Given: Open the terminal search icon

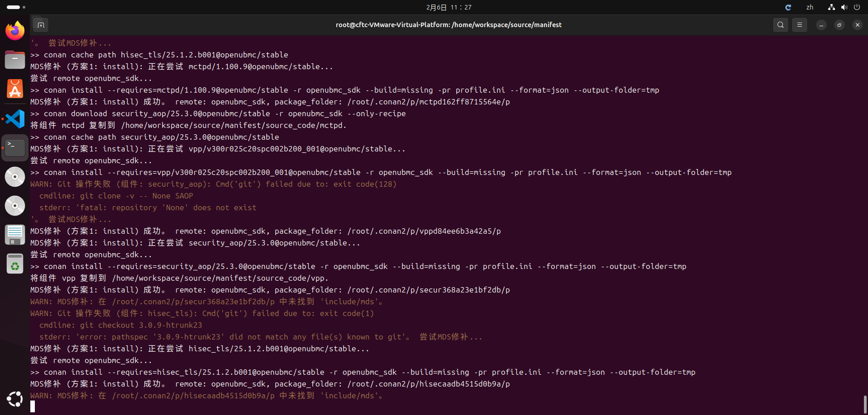Looking at the screenshot, I should click(x=780, y=25).
